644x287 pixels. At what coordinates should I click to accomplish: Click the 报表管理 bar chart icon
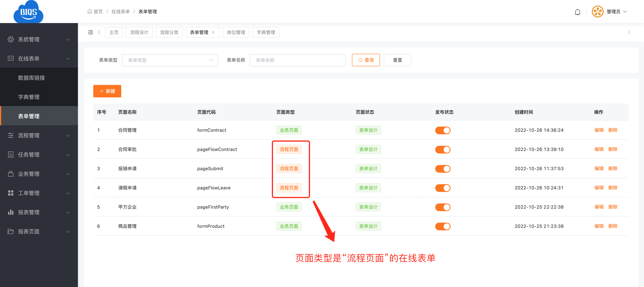(11, 212)
